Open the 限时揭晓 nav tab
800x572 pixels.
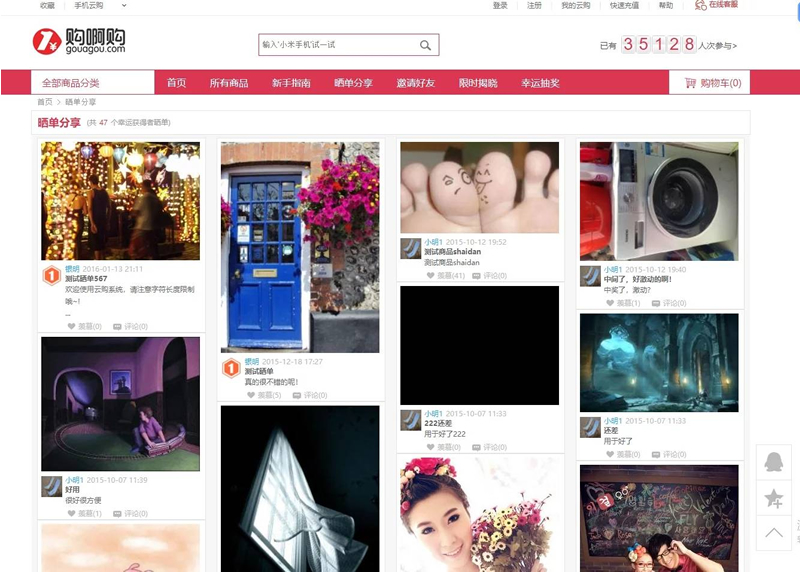478,83
